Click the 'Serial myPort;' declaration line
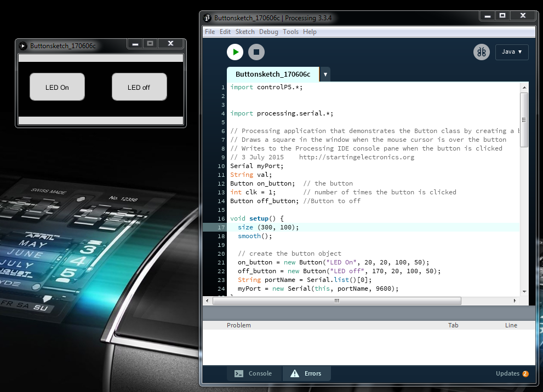This screenshot has height=392, width=543. [256, 166]
